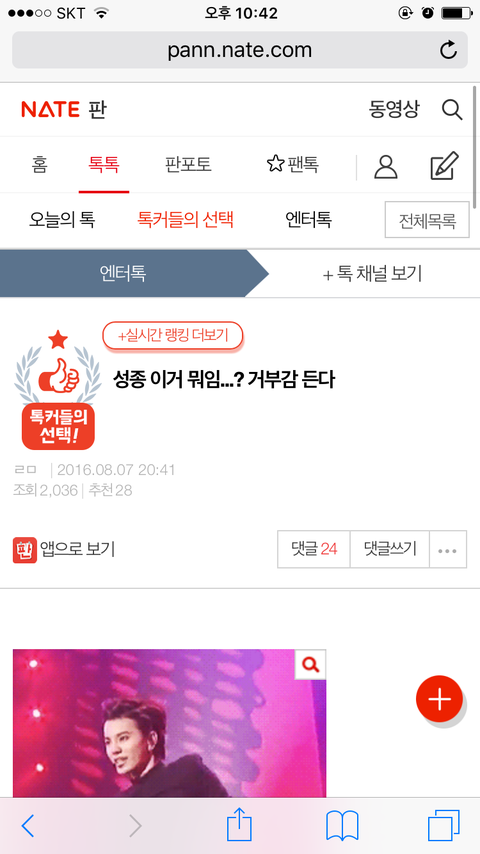Tap the search magnifier icon in header

pyautogui.click(x=452, y=110)
